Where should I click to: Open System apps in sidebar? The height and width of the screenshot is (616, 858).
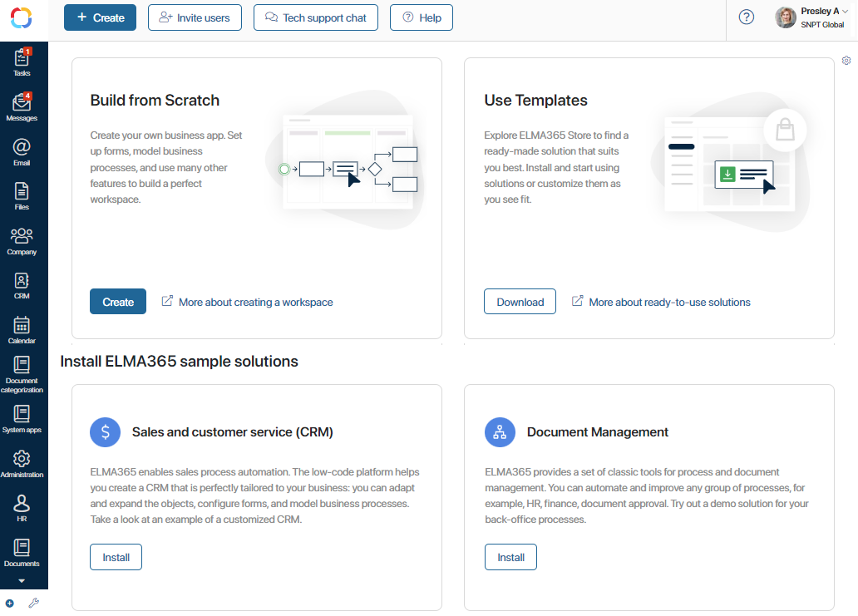[22, 419]
